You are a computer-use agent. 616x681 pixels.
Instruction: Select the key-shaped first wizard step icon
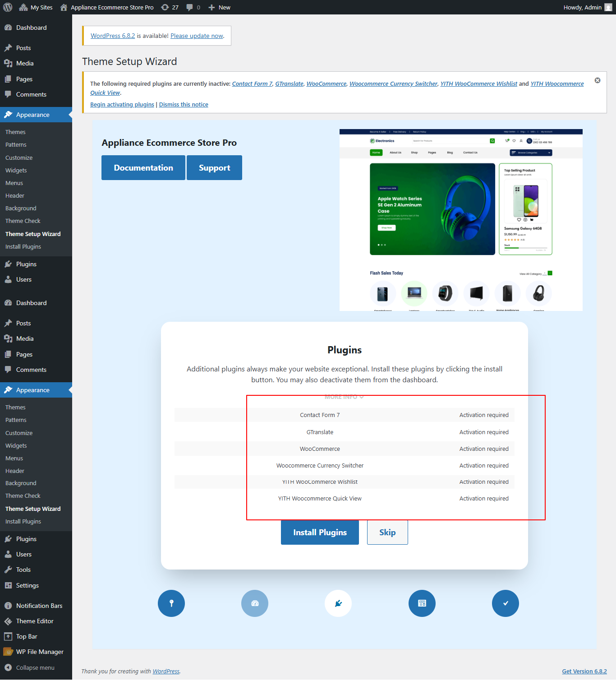(171, 603)
